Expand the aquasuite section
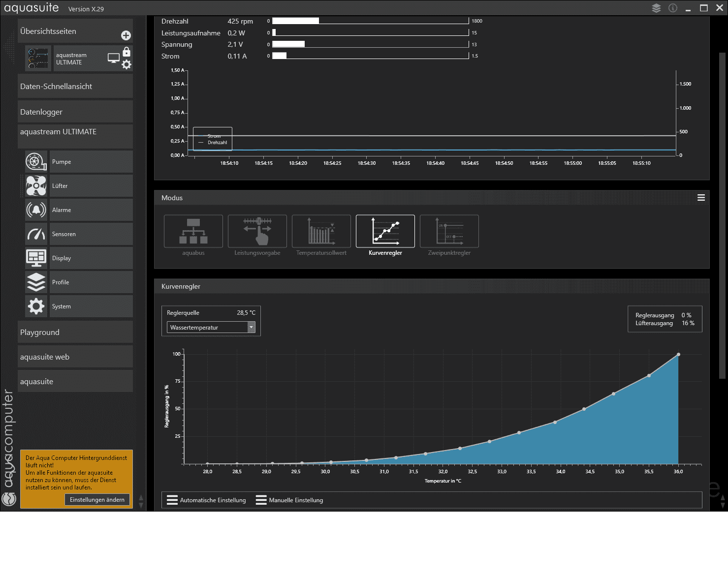 [75, 381]
